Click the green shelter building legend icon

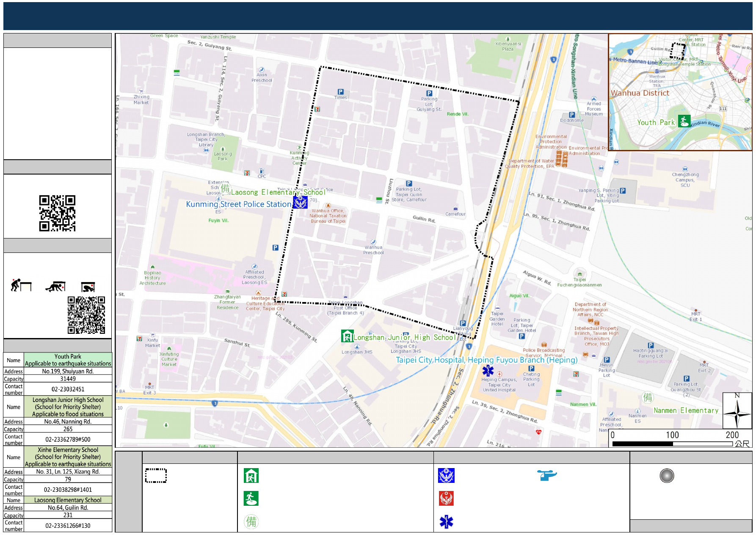tap(251, 476)
